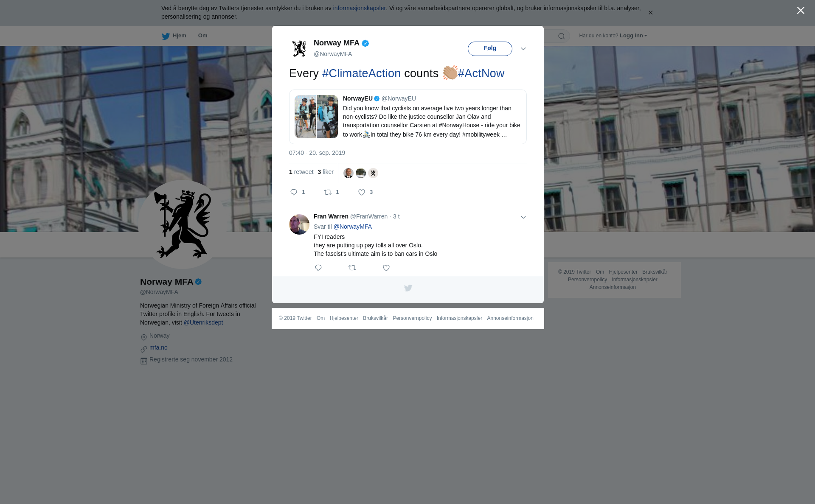
Task: Open dropdown chevron beside Følg button
Action: point(523,49)
